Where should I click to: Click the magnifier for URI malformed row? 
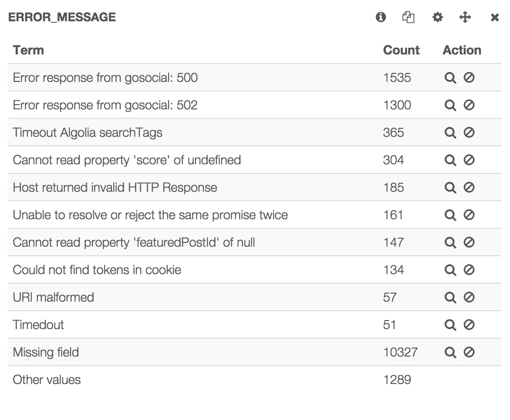[450, 297]
